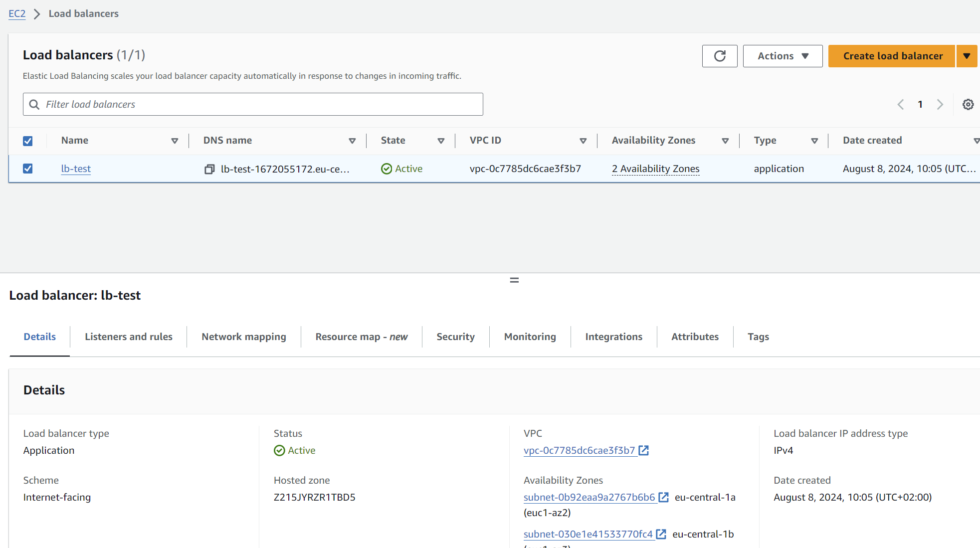Image resolution: width=980 pixels, height=548 pixels.
Task: Sort by State column arrow
Action: (441, 141)
